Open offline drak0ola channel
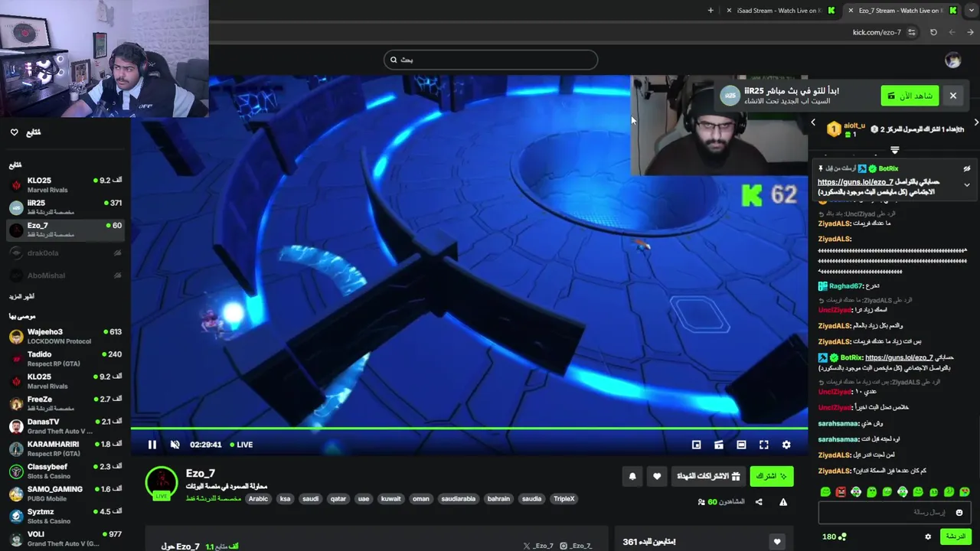Image resolution: width=980 pixels, height=551 pixels. pyautogui.click(x=65, y=253)
